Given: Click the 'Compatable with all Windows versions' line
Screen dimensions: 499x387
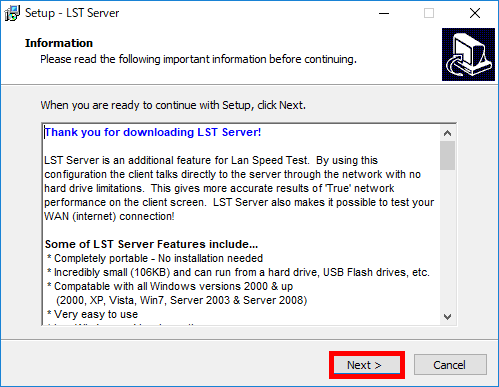Looking at the screenshot, I should pos(170,286).
